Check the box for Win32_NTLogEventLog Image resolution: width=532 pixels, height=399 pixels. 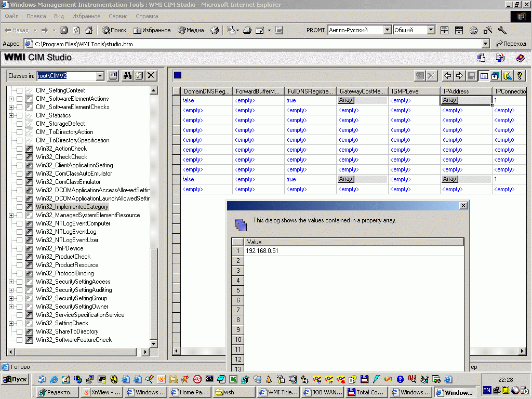pyautogui.click(x=19, y=232)
